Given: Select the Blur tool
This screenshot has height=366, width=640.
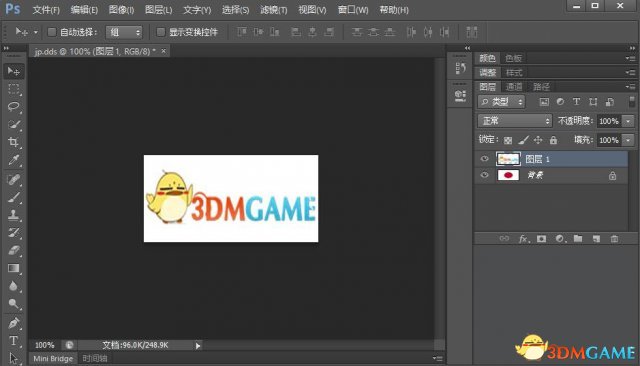Looking at the screenshot, I should pyautogui.click(x=14, y=286).
